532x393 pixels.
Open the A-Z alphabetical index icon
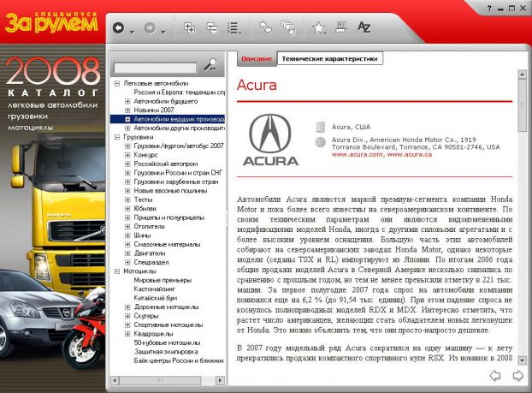(x=364, y=27)
